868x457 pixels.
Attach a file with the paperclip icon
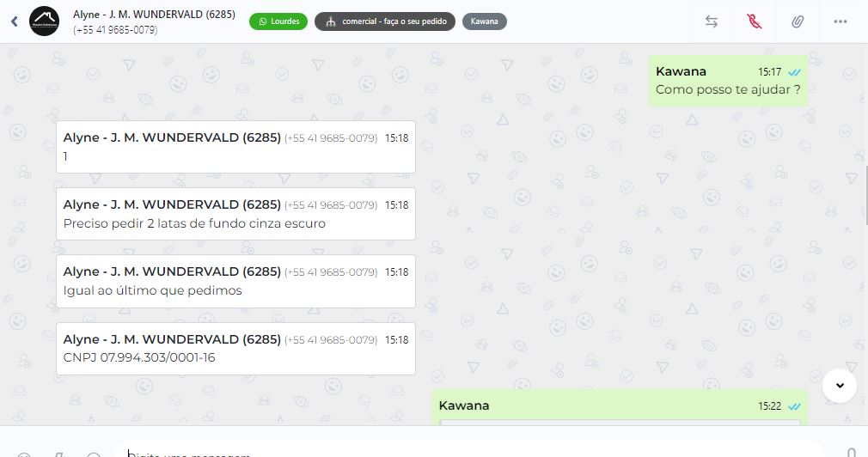click(798, 21)
